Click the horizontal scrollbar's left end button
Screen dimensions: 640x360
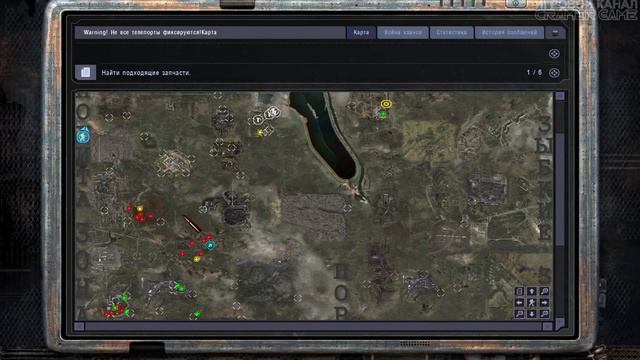(80, 327)
